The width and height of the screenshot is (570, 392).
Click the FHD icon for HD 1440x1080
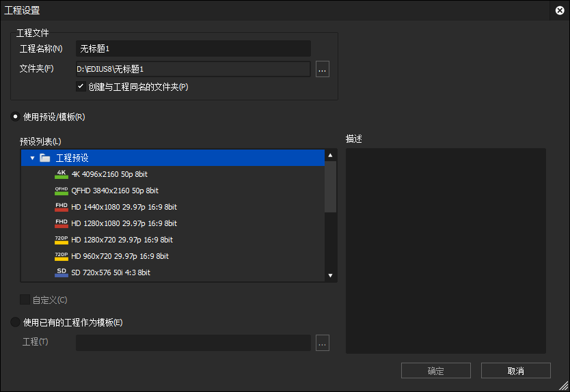click(62, 207)
